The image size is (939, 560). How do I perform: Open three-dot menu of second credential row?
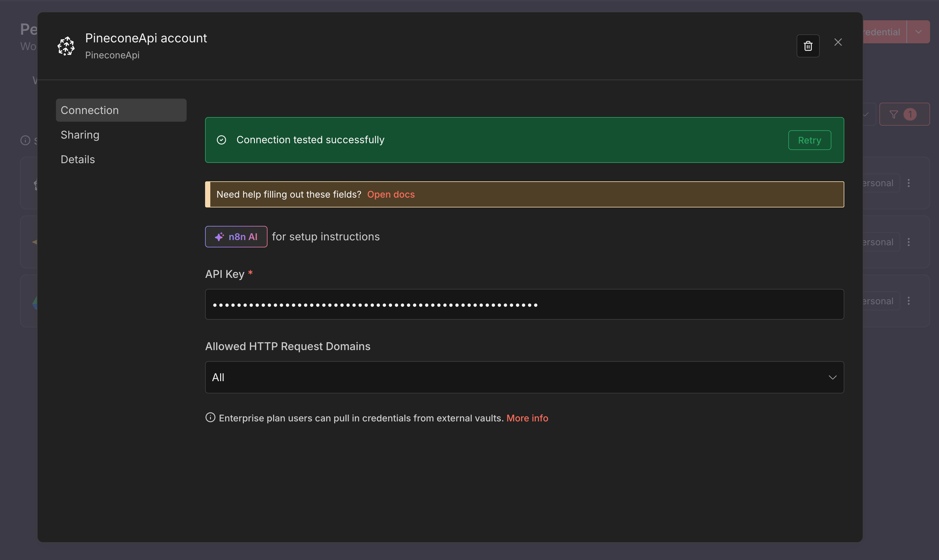(908, 242)
